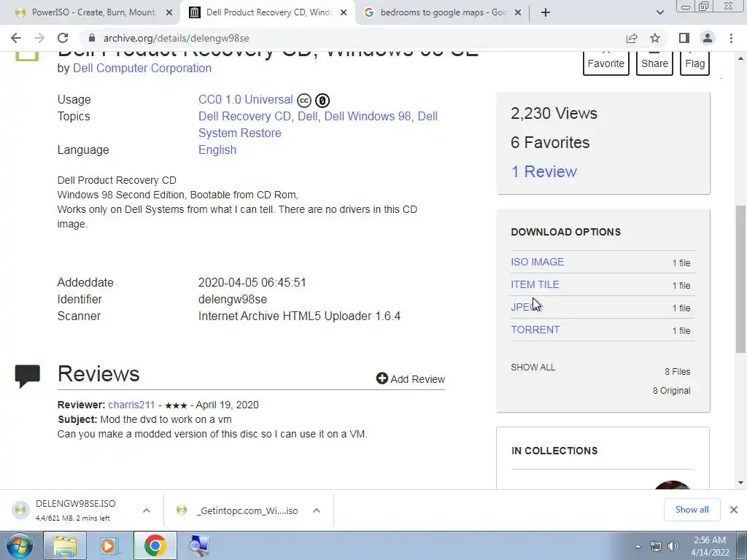
Task: Click the page vertical scrollbar thumb
Action: [740, 279]
